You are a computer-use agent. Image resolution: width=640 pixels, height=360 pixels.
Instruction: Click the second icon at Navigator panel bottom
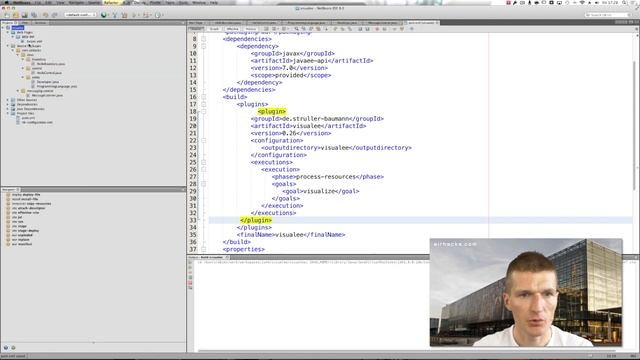(13, 348)
